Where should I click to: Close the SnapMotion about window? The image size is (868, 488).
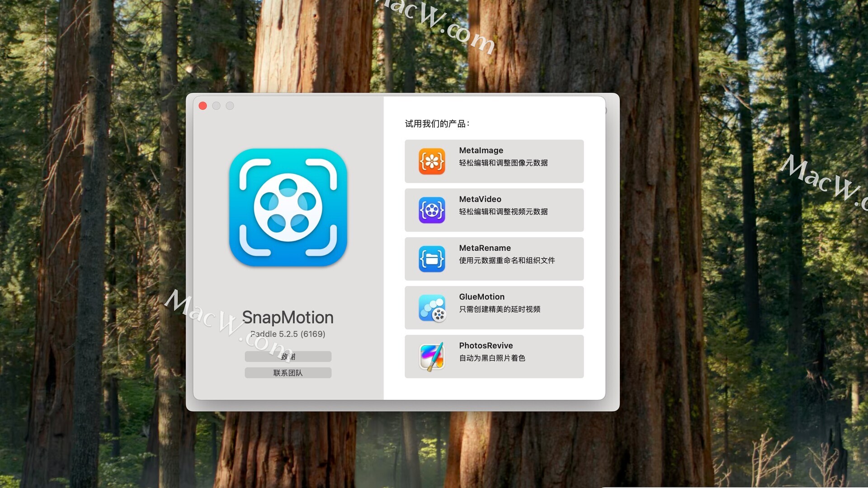[203, 106]
